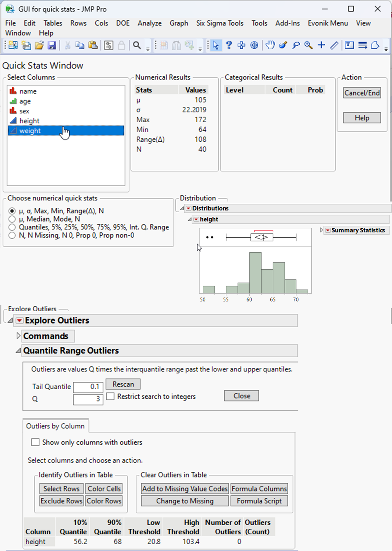Switch to the Outliers by Column tab
Screen dimensions: 392x551
(55, 426)
